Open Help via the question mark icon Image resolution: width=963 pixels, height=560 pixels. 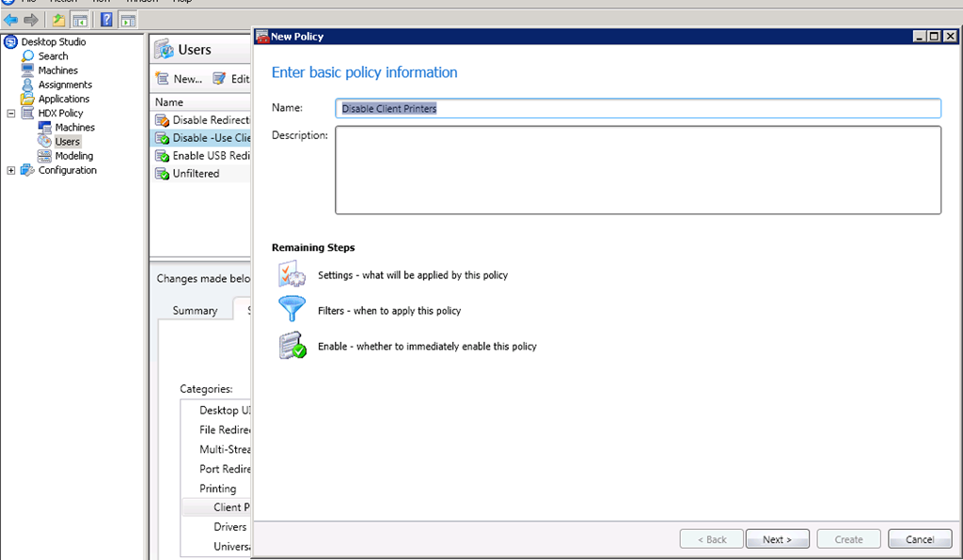pos(106,20)
